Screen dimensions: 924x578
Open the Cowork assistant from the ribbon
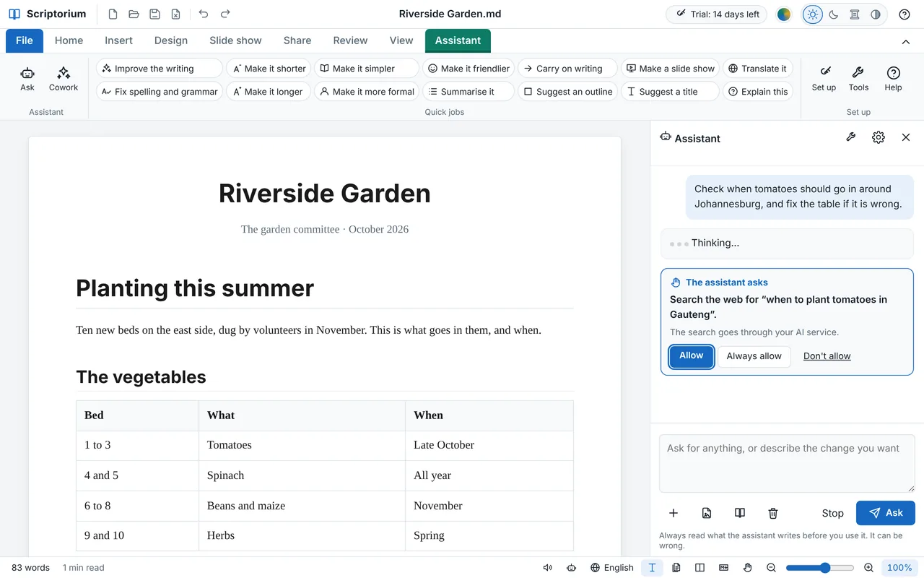[64, 79]
